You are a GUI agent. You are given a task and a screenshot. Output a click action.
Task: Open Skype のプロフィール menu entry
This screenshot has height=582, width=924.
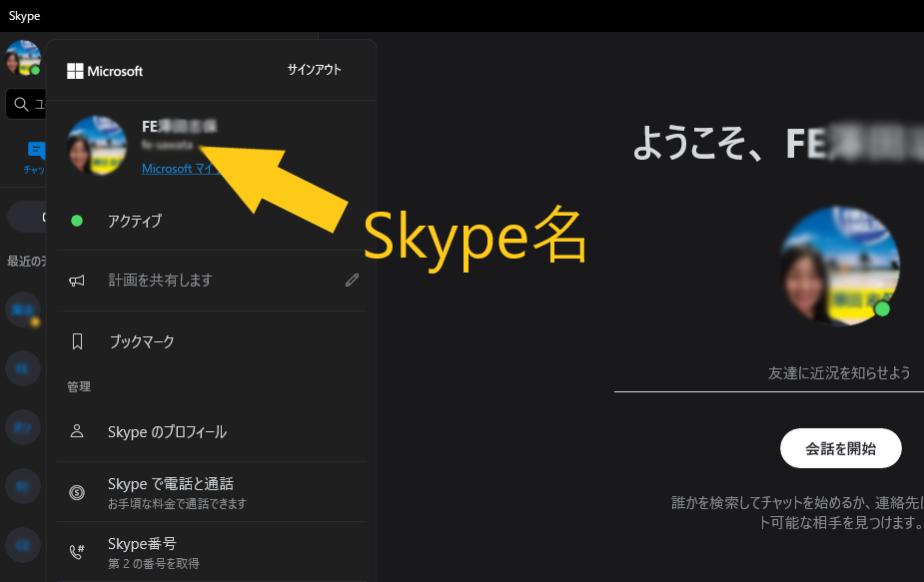(x=167, y=432)
